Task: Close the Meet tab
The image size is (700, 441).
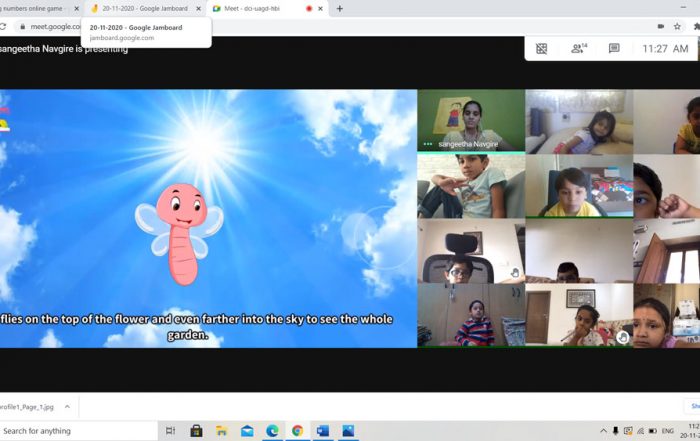Action: [321, 8]
